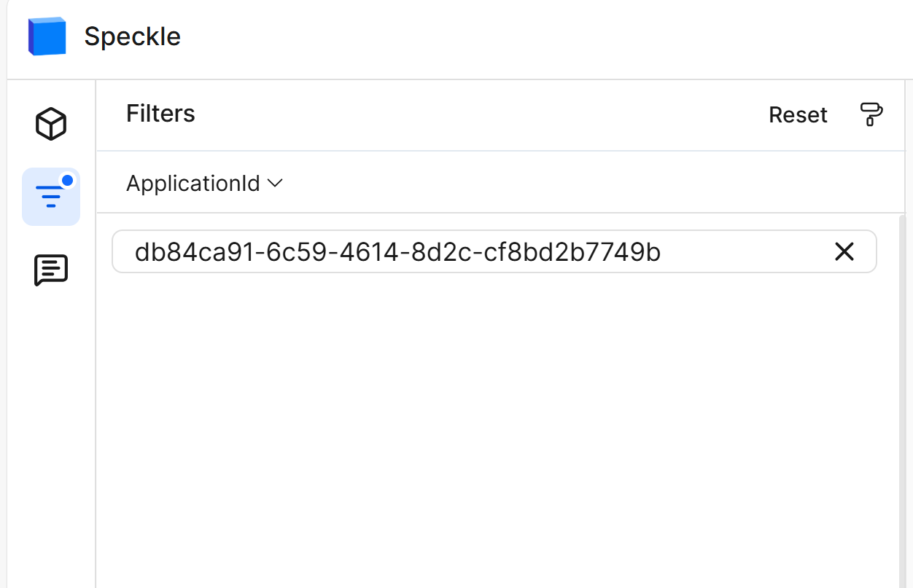Click blank space right of ApplicationId dropdown
Image resolution: width=913 pixels, height=588 pixels.
coord(583,184)
